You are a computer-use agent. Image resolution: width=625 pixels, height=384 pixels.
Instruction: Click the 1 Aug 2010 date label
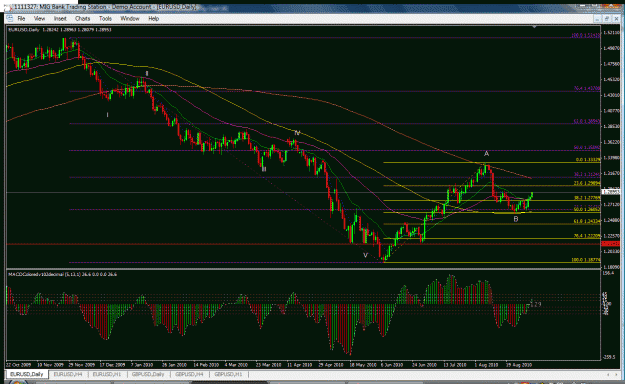tap(486, 364)
